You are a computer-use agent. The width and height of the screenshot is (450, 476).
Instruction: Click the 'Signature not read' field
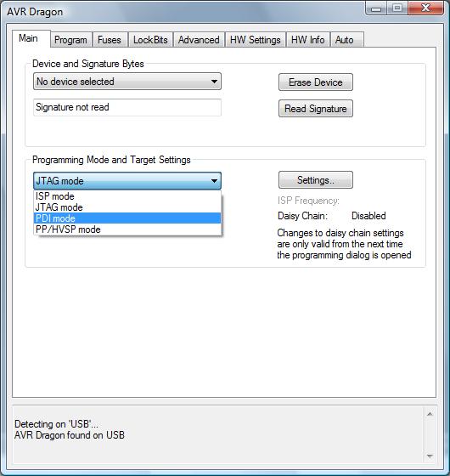127,107
